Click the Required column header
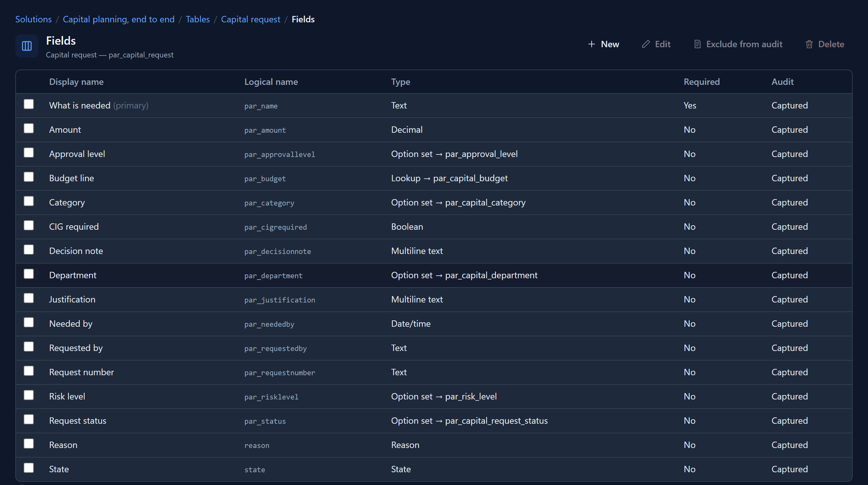The height and width of the screenshot is (485, 868). 701,82
